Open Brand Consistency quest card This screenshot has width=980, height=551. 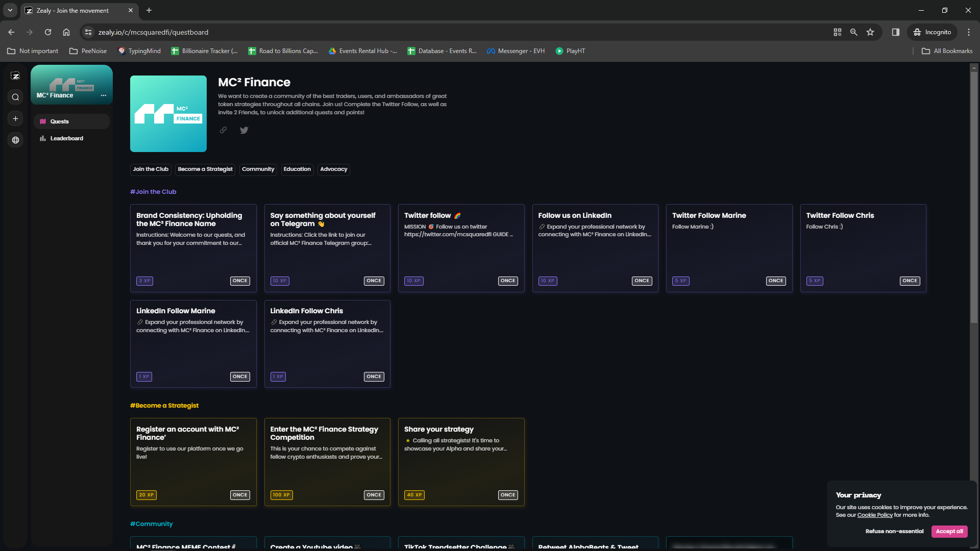point(193,248)
